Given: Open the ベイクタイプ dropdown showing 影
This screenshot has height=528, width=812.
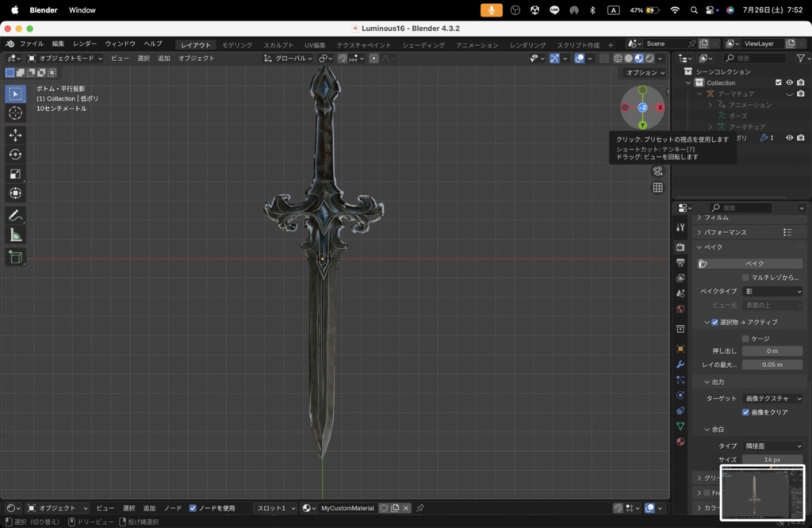Looking at the screenshot, I should [x=772, y=291].
